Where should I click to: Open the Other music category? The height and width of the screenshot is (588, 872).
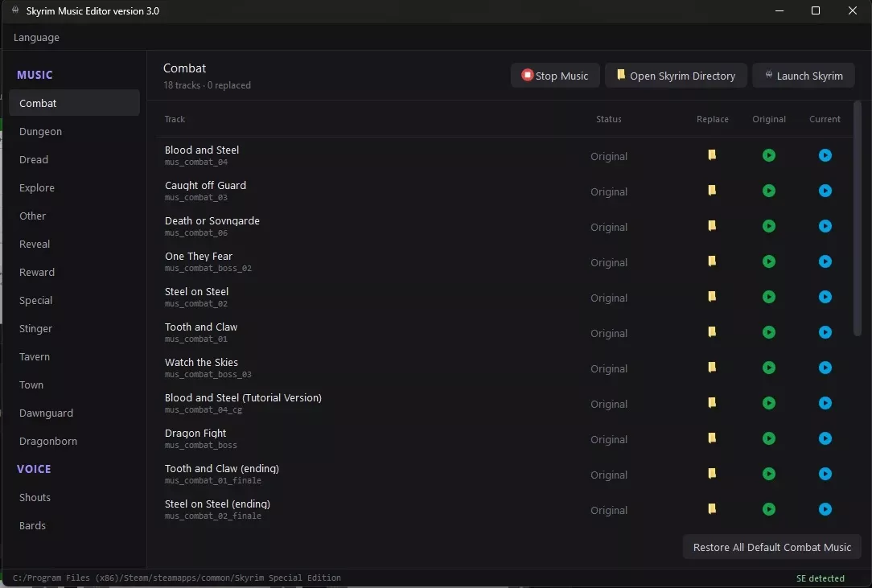tap(74, 216)
